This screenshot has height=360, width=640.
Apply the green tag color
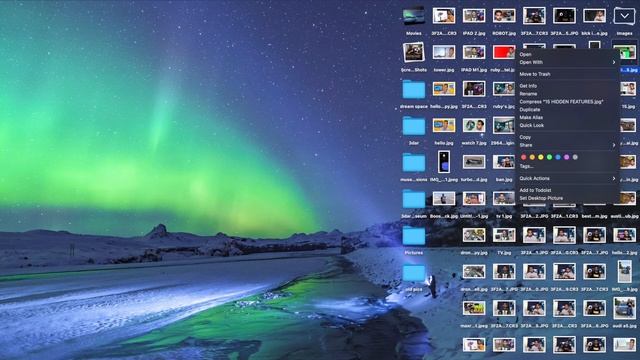(x=549, y=157)
